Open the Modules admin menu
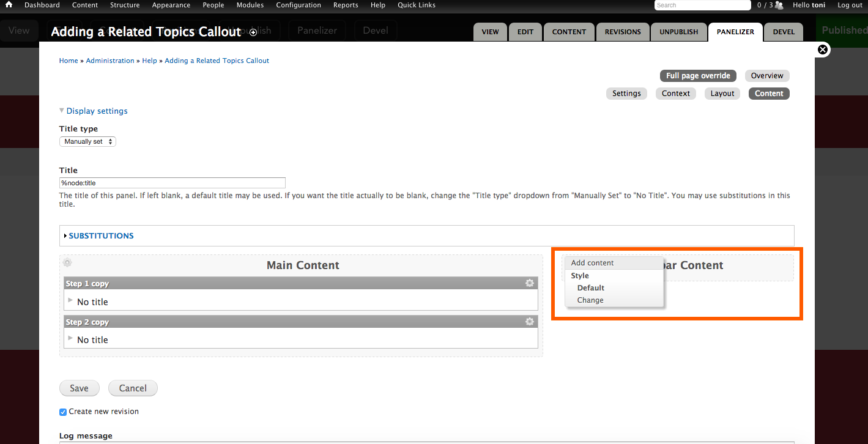 click(x=250, y=5)
